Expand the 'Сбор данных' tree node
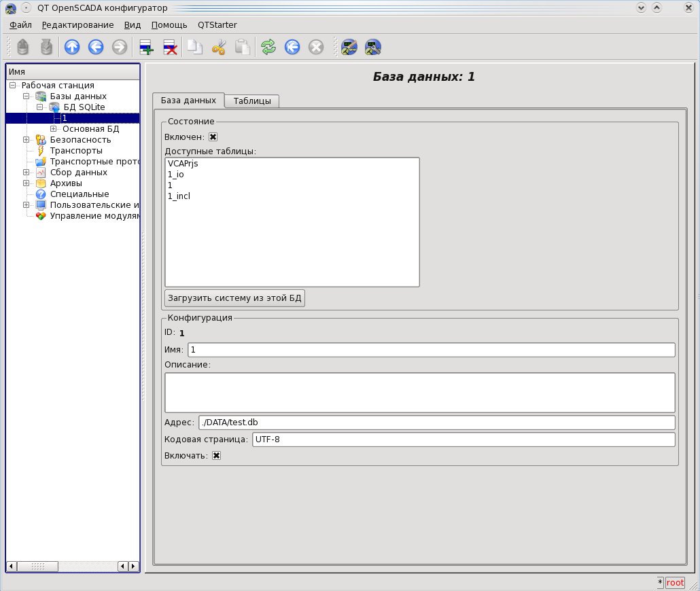This screenshot has width=700, height=591. click(26, 173)
